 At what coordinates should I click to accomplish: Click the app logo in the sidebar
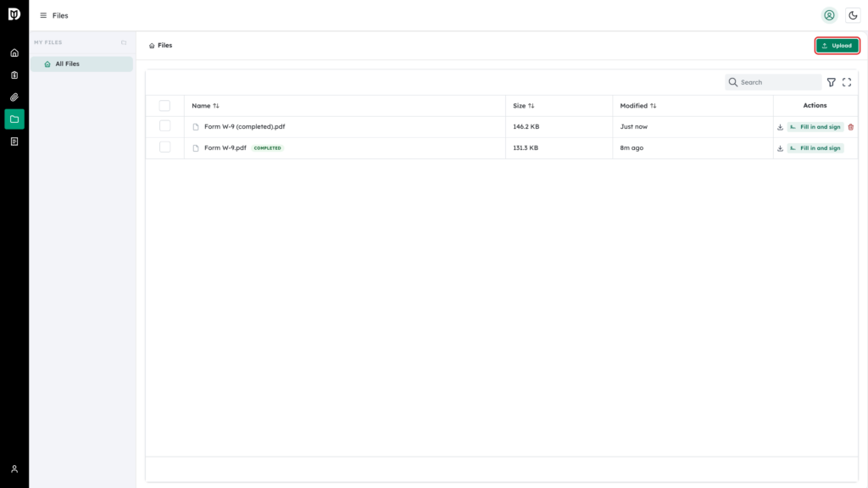[14, 14]
